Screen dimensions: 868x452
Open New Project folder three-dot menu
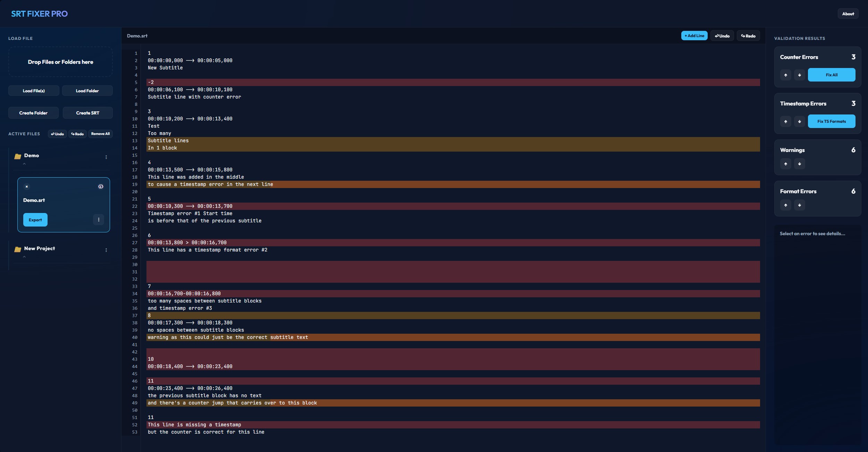[106, 250]
